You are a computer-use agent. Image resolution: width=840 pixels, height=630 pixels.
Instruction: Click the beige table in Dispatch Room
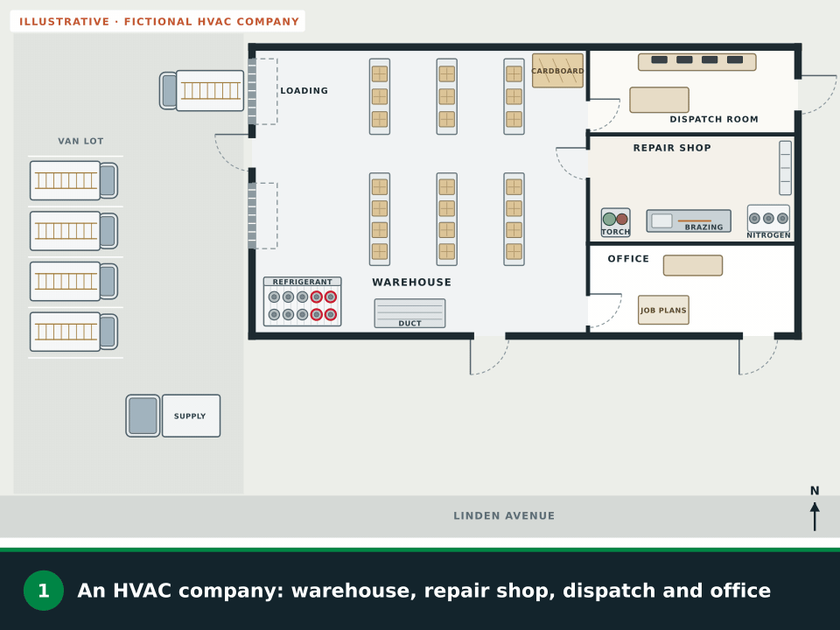(x=659, y=100)
